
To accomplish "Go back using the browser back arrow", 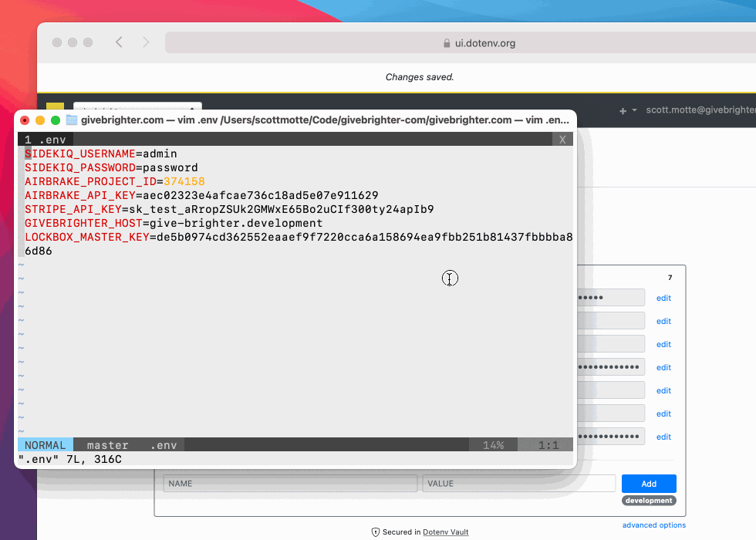I will [x=119, y=42].
